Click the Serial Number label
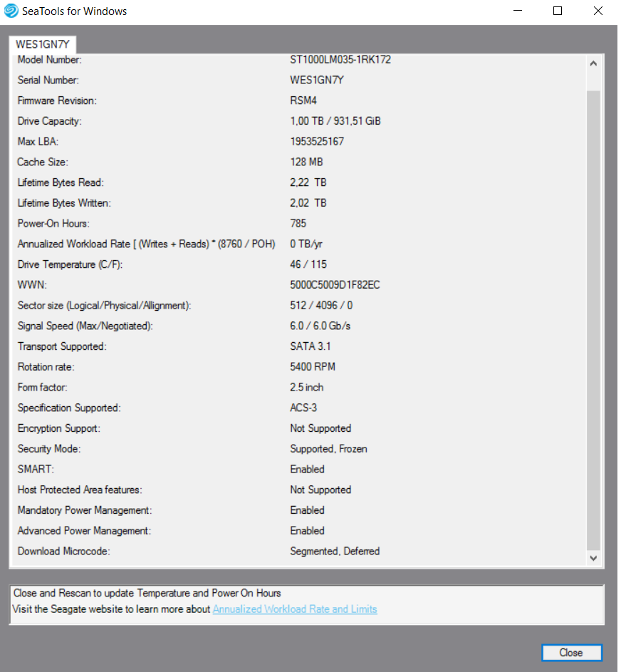The height and width of the screenshot is (672, 621). 48,80
